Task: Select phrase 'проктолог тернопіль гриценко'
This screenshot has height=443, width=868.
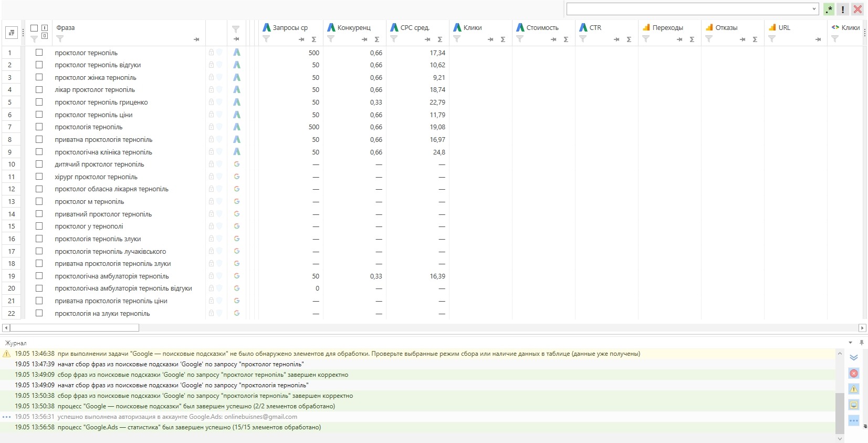Action: click(x=101, y=102)
